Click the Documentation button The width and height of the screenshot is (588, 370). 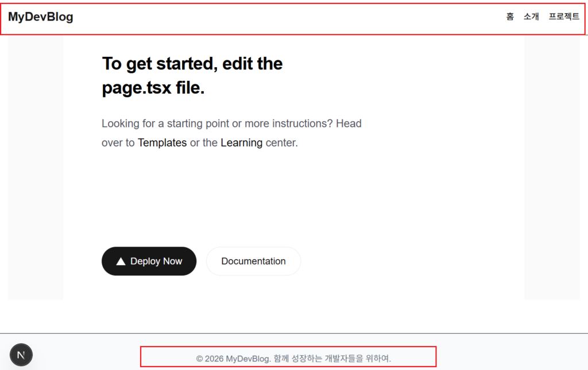coord(253,261)
